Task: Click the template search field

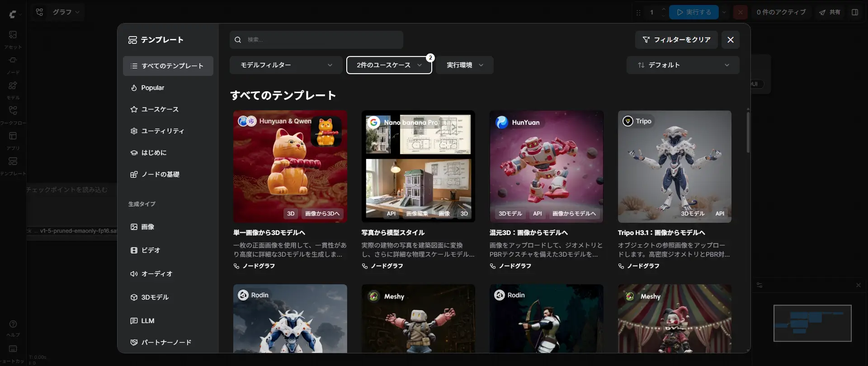Action: click(x=316, y=40)
